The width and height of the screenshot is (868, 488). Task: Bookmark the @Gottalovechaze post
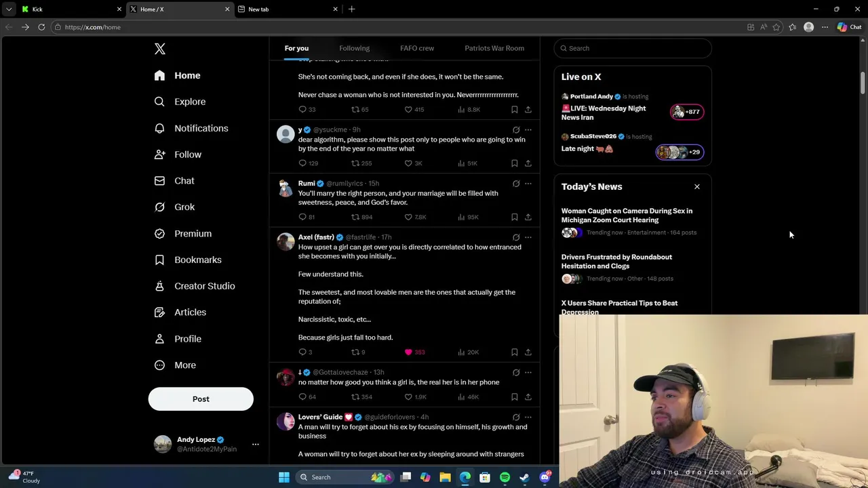tap(515, 397)
